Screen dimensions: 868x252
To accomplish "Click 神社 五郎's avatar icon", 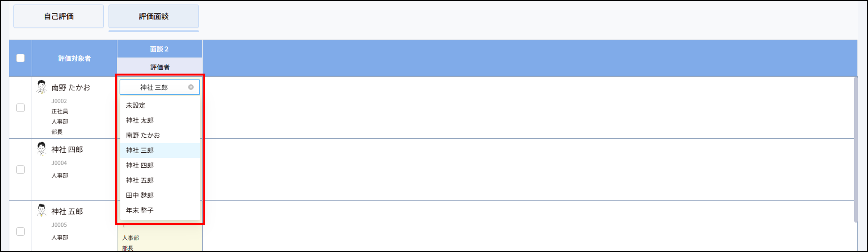I will [41, 210].
